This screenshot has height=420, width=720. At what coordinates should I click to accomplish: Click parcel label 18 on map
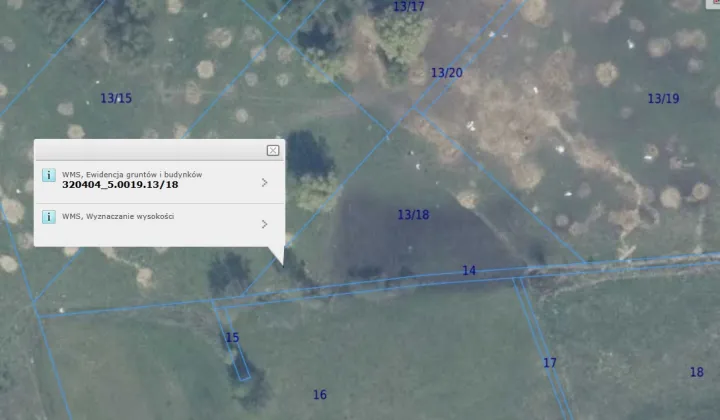[x=697, y=372]
